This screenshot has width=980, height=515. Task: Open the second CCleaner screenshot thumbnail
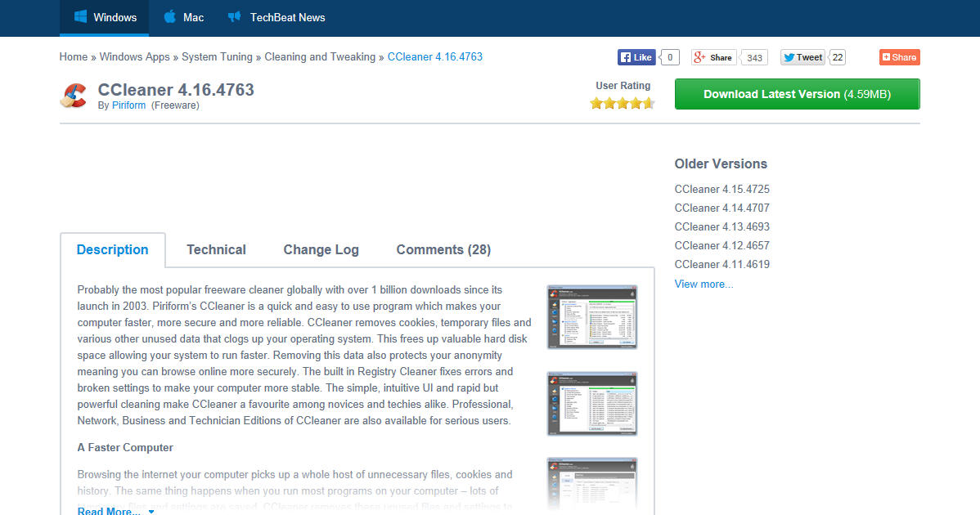coord(592,403)
